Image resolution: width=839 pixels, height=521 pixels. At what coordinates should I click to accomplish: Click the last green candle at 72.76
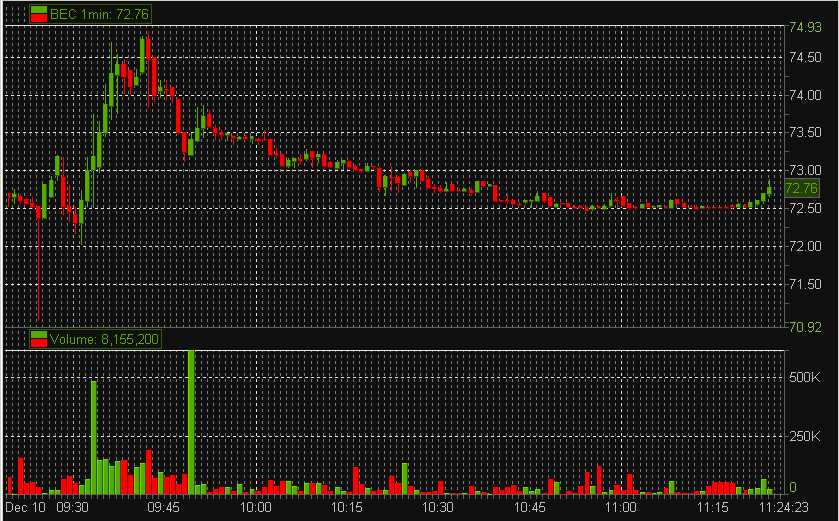769,190
